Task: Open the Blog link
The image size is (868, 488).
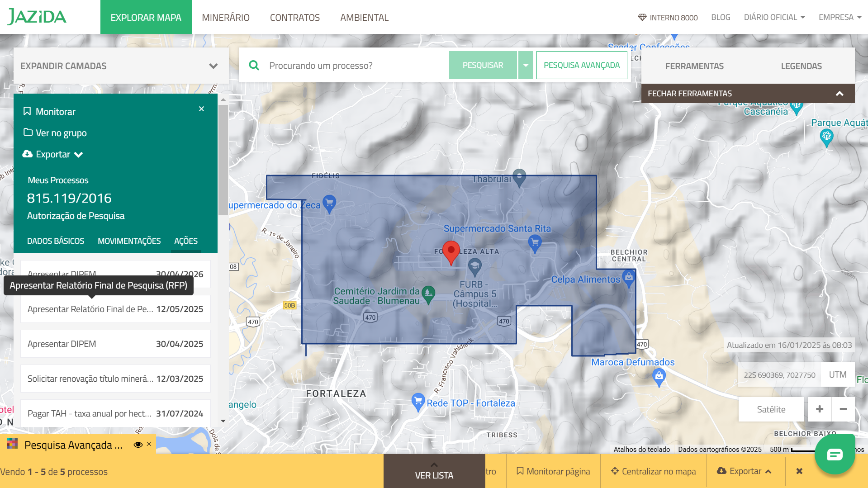Action: (x=721, y=17)
